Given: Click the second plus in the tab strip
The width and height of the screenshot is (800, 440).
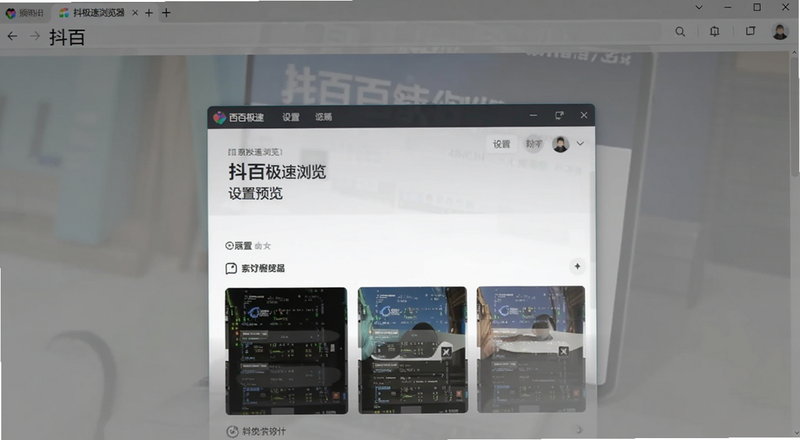Looking at the screenshot, I should (166, 13).
